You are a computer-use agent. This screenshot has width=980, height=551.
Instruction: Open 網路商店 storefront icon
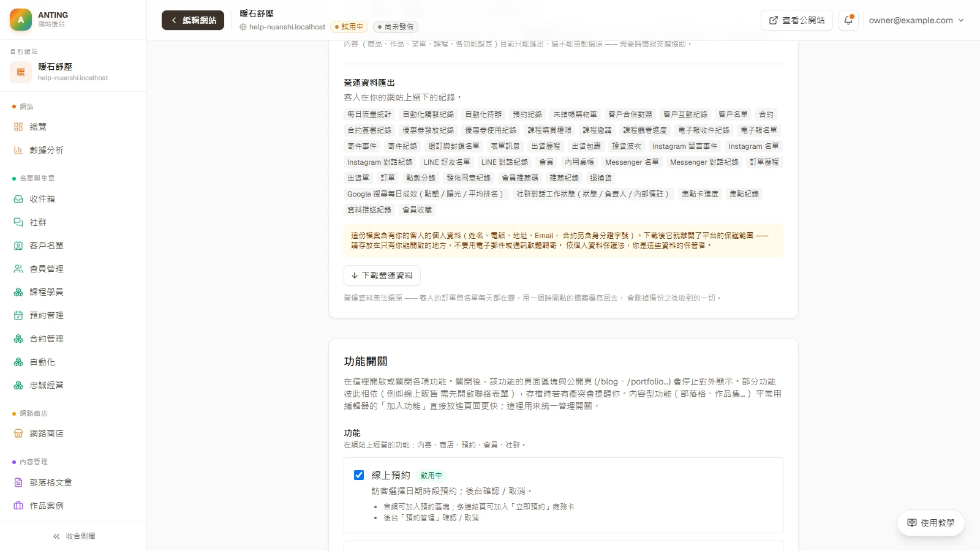click(18, 433)
